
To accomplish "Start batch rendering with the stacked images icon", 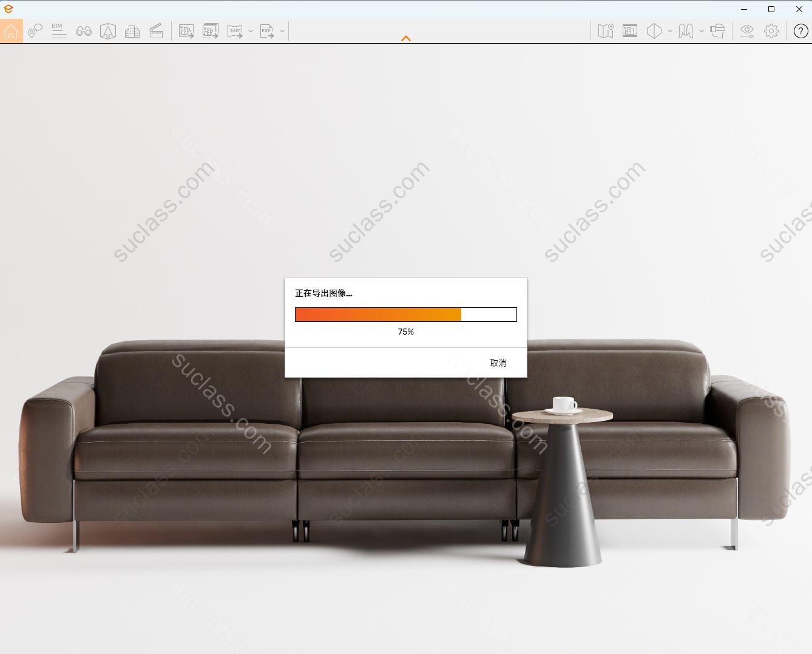I will point(211,31).
